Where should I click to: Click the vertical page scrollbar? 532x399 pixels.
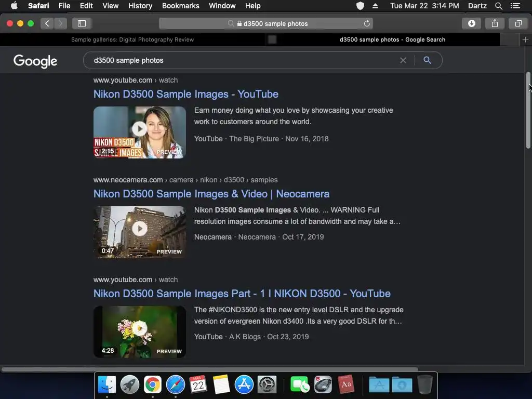(528, 110)
